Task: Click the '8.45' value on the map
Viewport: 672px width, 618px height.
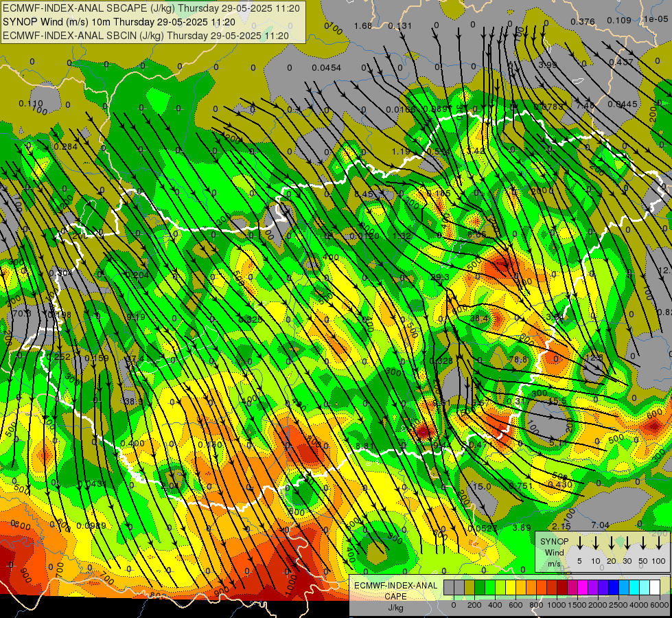Action: [363, 194]
